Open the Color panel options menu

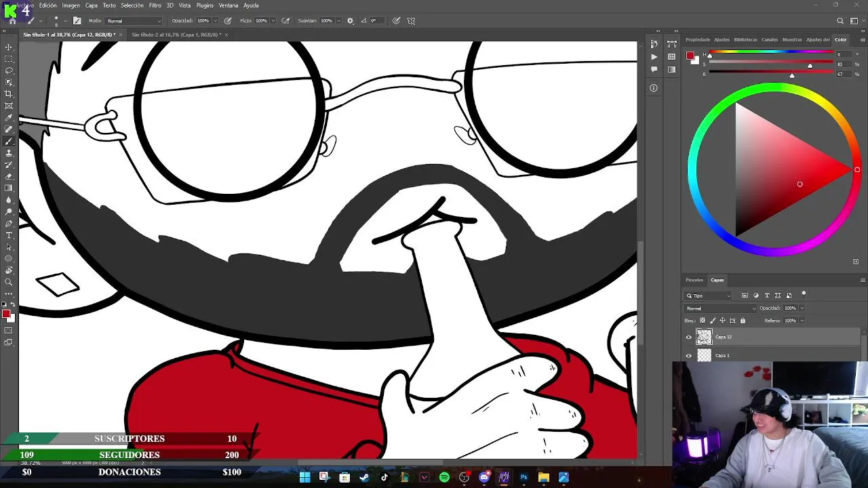coord(863,39)
